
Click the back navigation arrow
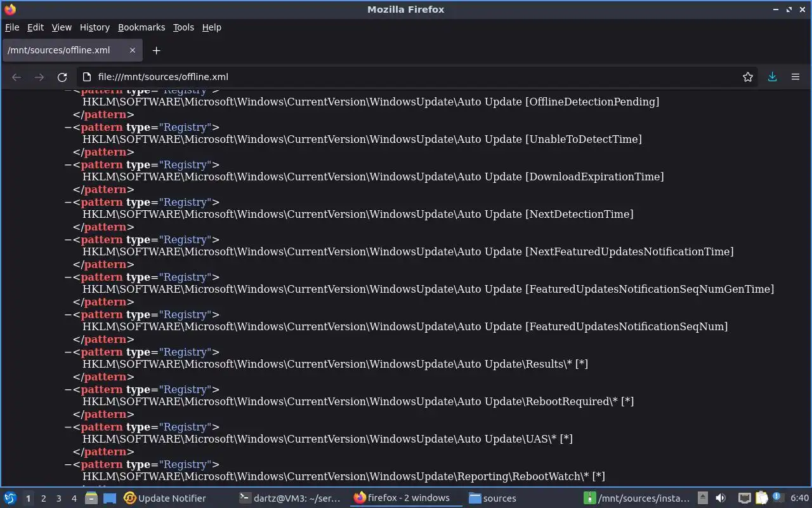16,77
